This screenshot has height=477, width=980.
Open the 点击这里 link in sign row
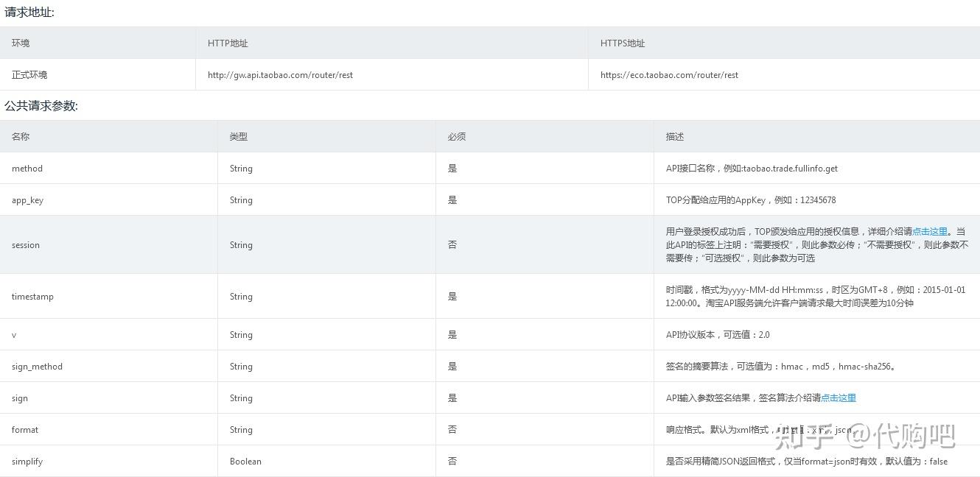tap(839, 397)
